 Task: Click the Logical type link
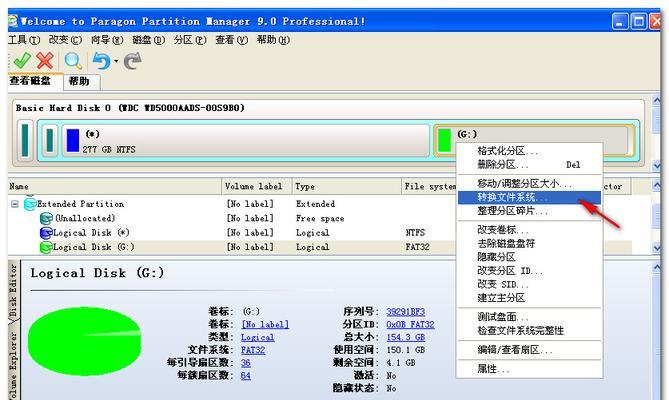[257, 337]
